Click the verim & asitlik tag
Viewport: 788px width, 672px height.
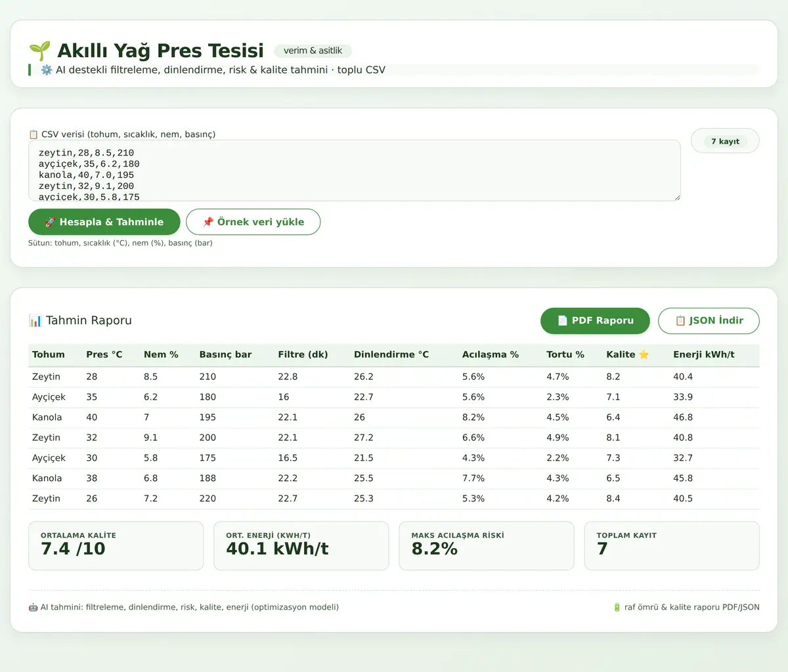(313, 51)
